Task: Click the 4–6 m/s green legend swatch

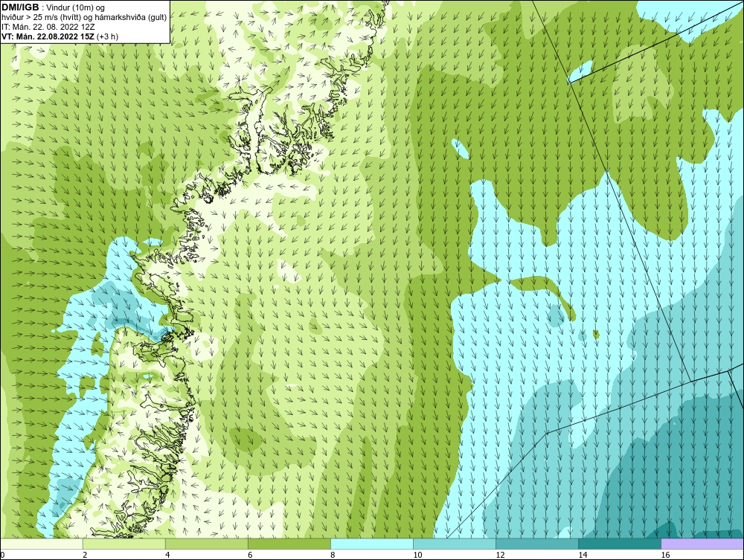Action: pos(207,544)
